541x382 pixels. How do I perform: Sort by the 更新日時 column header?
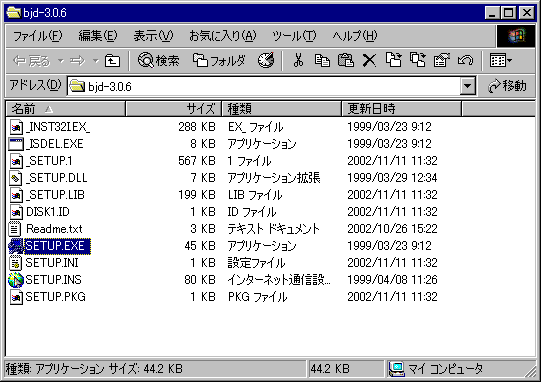click(402, 109)
